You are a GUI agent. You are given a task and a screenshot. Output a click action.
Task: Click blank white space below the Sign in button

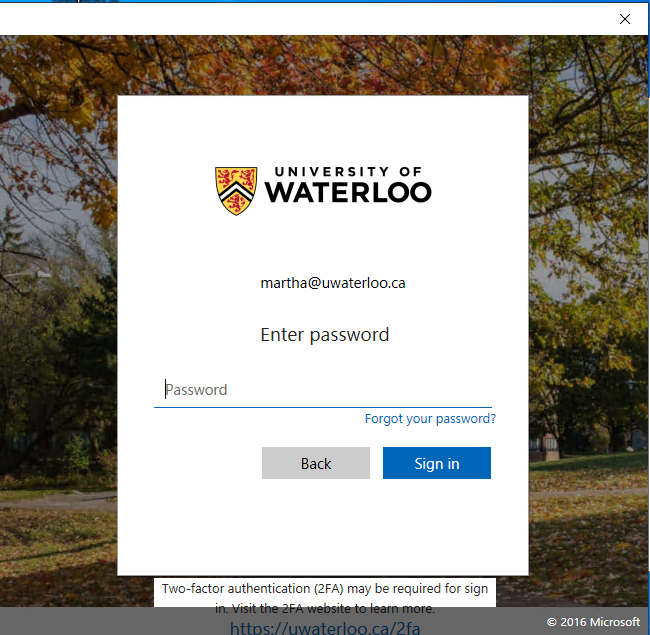pyautogui.click(x=323, y=530)
